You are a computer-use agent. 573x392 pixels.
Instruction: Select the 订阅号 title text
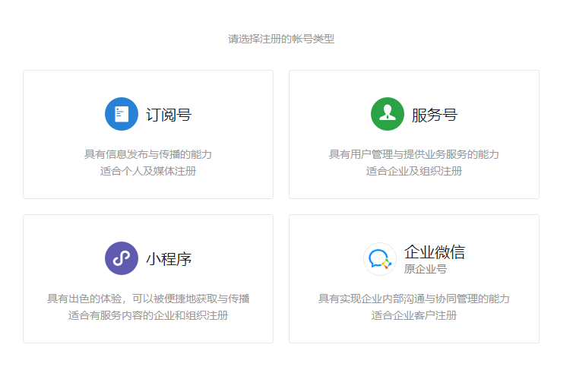[x=169, y=115]
